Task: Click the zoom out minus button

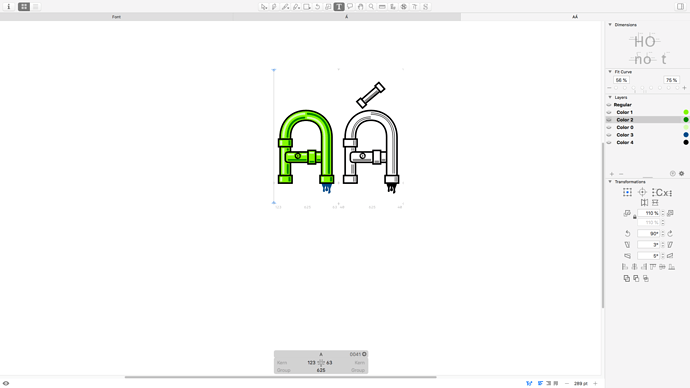Action: click(567, 384)
